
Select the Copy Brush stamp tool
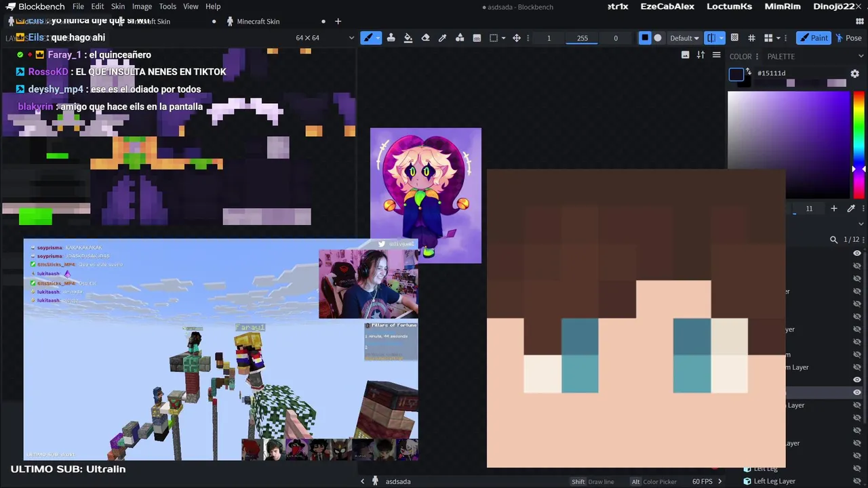391,38
